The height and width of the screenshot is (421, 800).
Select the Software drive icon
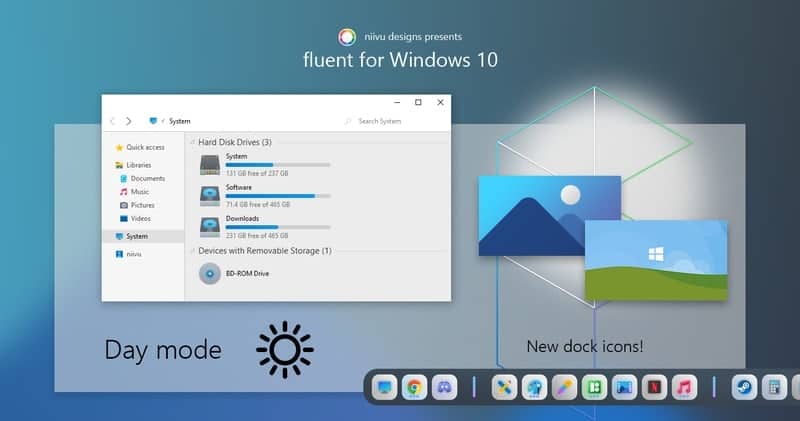point(210,196)
